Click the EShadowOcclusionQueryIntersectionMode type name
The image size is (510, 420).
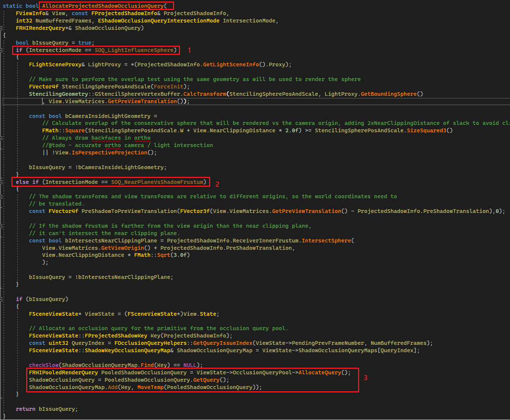point(159,21)
